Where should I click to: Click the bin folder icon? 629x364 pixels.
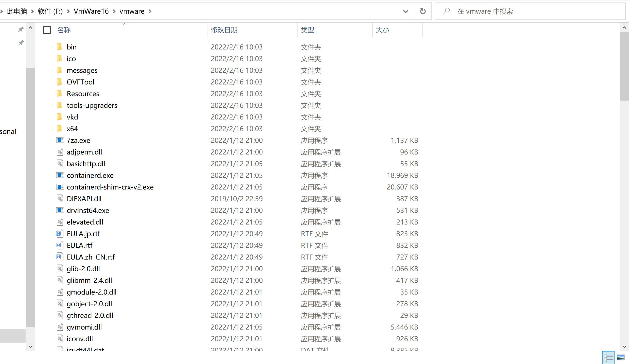point(60,47)
